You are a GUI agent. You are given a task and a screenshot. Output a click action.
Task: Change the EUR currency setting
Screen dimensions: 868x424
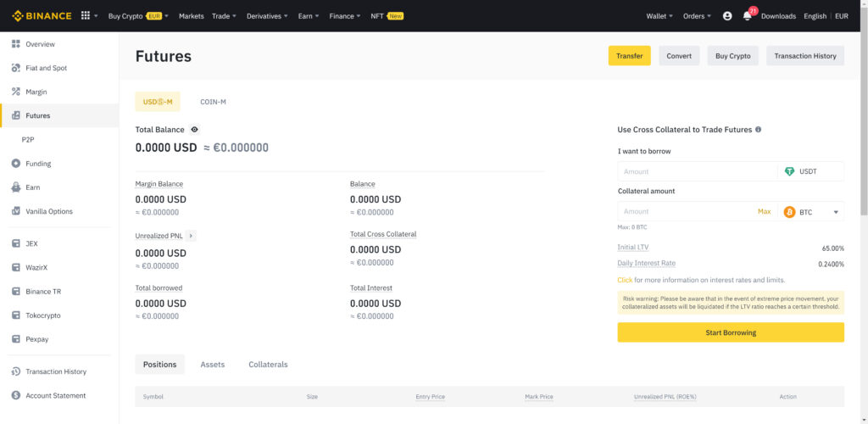pyautogui.click(x=842, y=16)
